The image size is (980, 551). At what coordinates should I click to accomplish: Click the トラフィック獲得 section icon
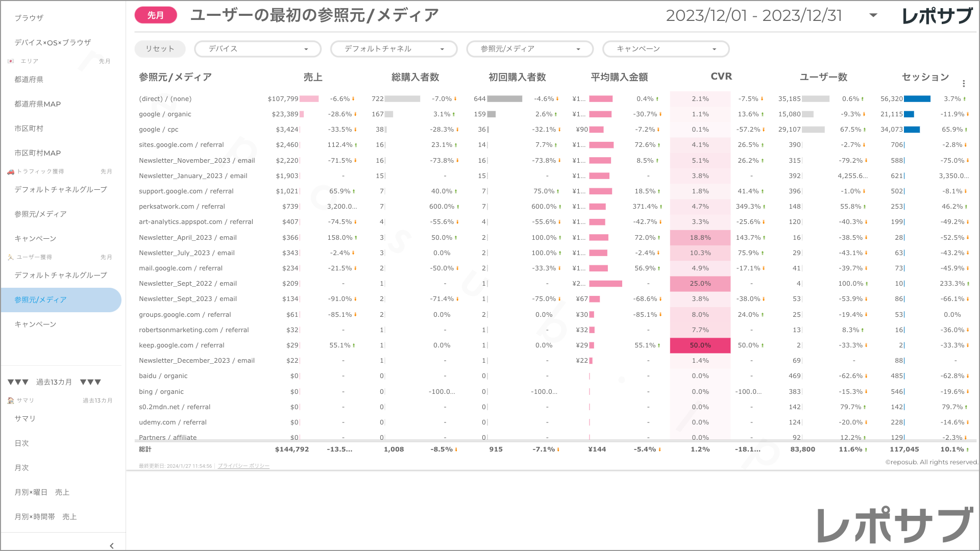tap(11, 171)
